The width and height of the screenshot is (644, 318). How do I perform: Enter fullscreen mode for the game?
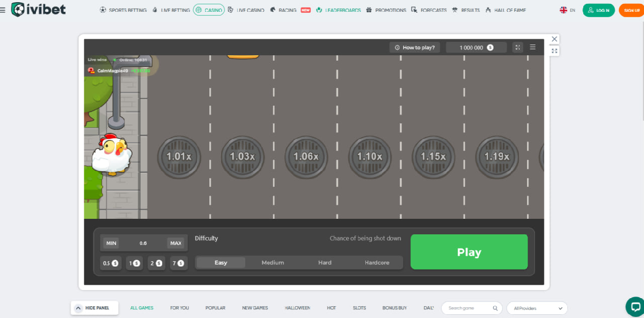point(517,47)
